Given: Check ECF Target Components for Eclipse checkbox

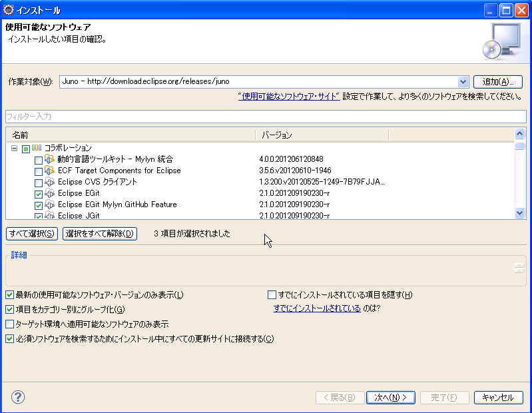Looking at the screenshot, I should point(39,171).
